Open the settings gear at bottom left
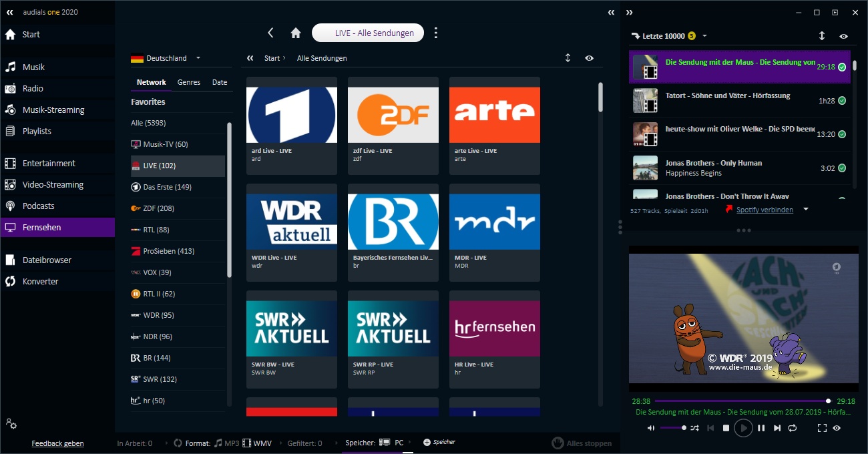Image resolution: width=868 pixels, height=454 pixels. [11, 423]
